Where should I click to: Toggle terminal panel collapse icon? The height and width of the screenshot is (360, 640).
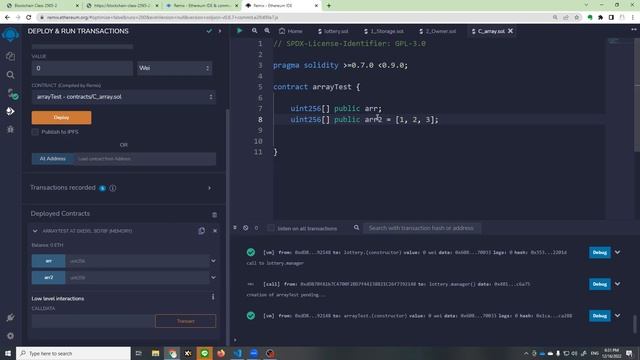(235, 228)
